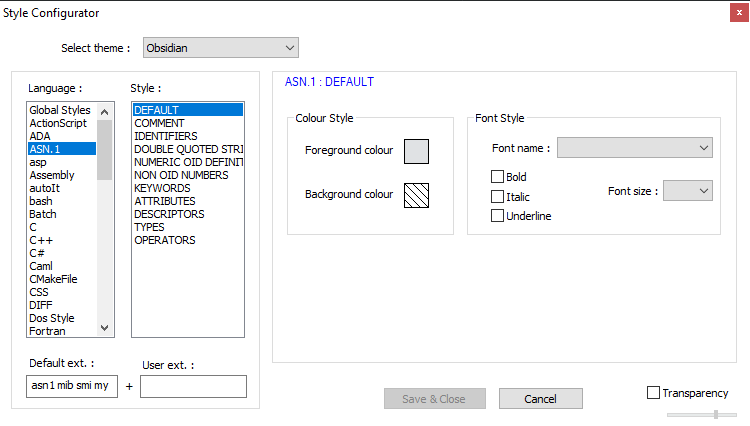Click language list scroll down arrow
The height and width of the screenshot is (426, 750).
(104, 328)
